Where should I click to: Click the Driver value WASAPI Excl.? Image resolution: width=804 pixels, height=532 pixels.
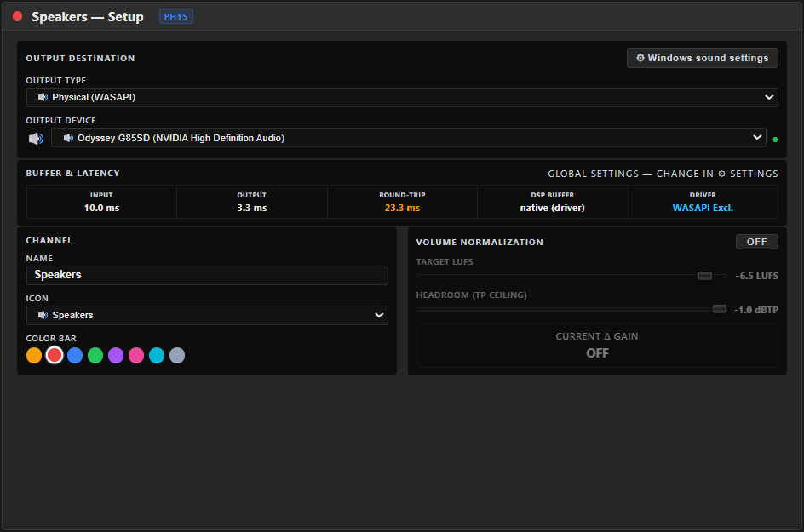703,208
